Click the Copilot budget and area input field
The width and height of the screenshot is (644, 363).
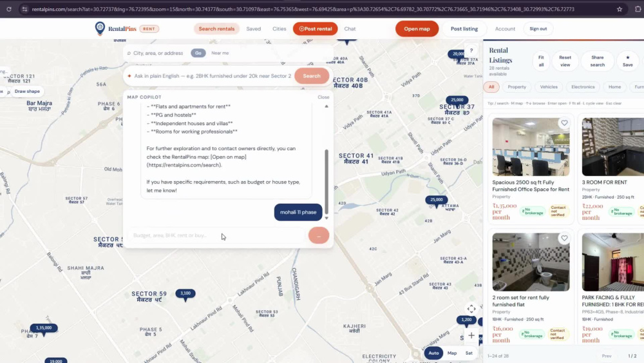(216, 235)
